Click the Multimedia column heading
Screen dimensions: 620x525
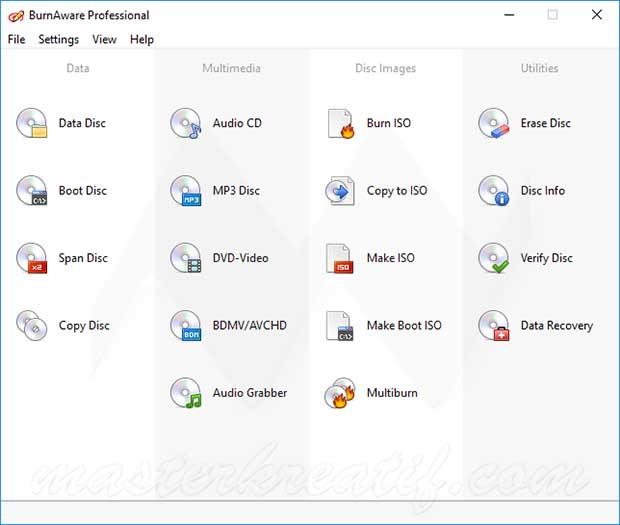click(x=231, y=68)
